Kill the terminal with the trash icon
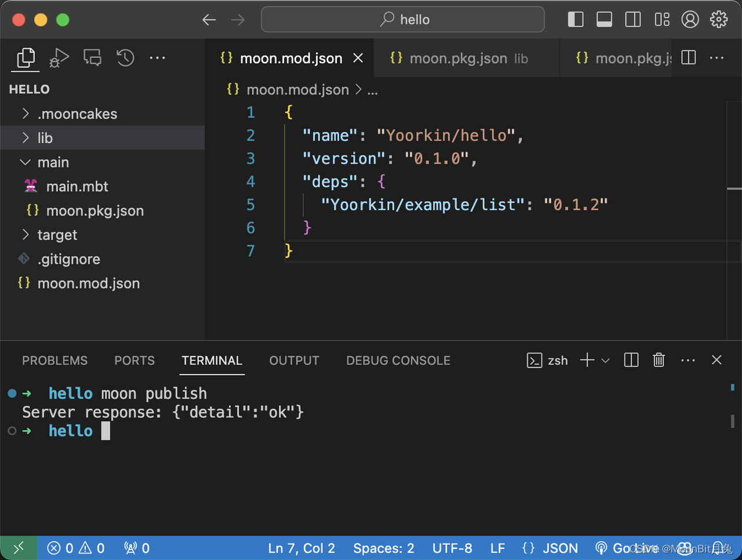 click(659, 360)
